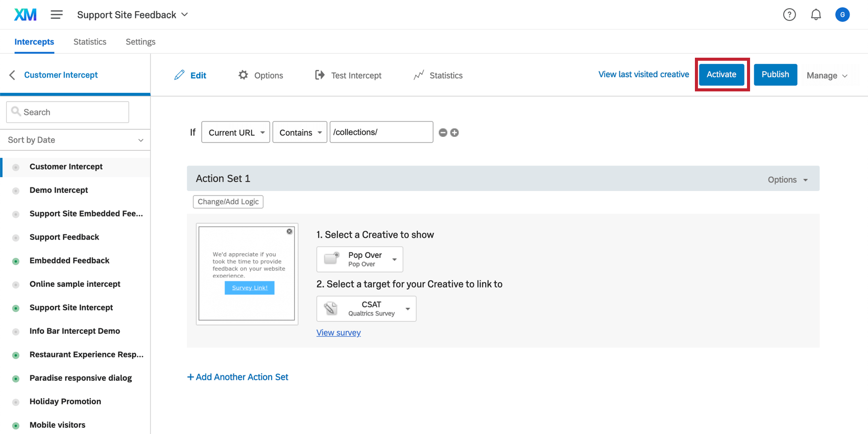The width and height of the screenshot is (868, 434).
Task: Click the pop over creative preview thumbnail
Action: click(247, 274)
